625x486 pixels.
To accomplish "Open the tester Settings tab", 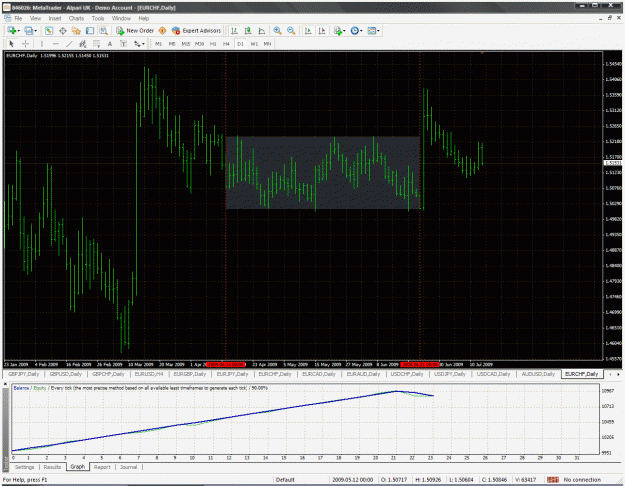I will 25,467.
